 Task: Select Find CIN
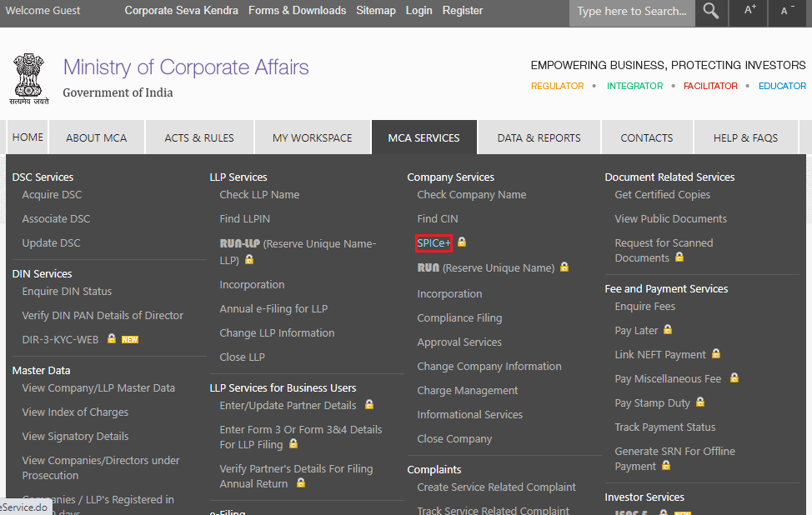tap(438, 218)
